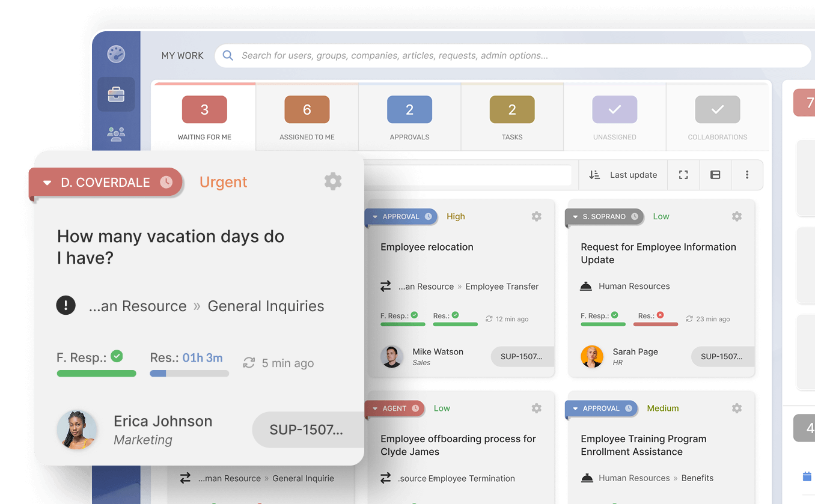Click the SUP-1507 ticket ID on Erica's card
Image resolution: width=815 pixels, height=504 pixels.
pos(307,430)
